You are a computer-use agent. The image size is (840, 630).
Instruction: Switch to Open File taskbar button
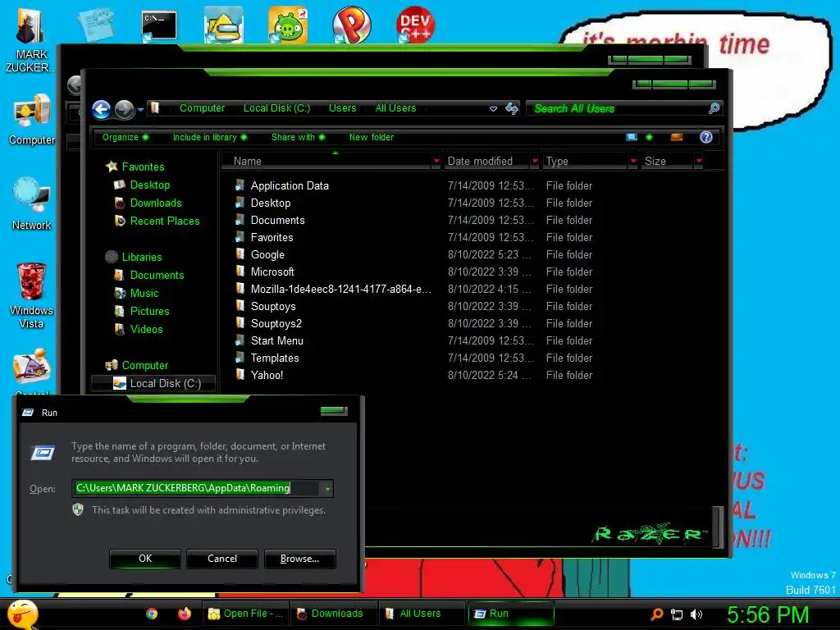(245, 614)
